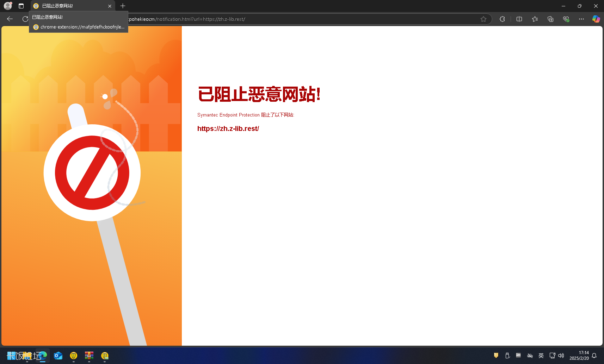
Task: Open the Collections icon
Action: (550, 19)
